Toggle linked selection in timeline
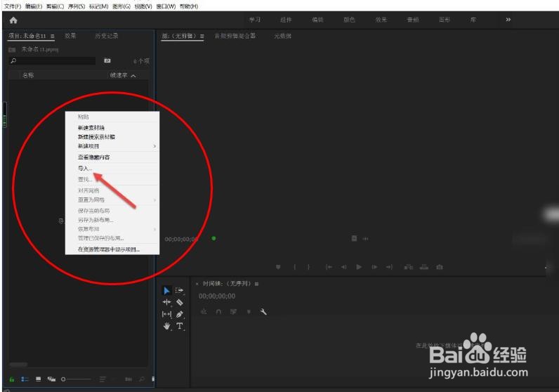The width and height of the screenshot is (559, 392). coord(234,312)
